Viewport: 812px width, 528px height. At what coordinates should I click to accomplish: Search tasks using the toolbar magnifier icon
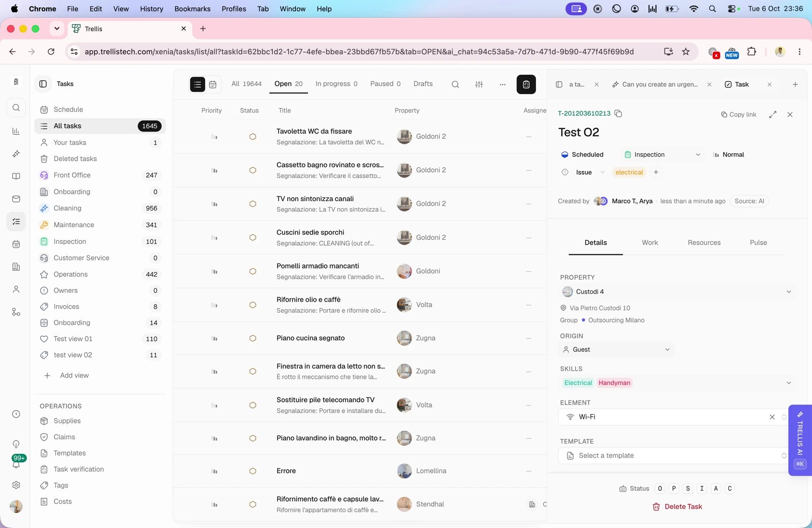(455, 84)
